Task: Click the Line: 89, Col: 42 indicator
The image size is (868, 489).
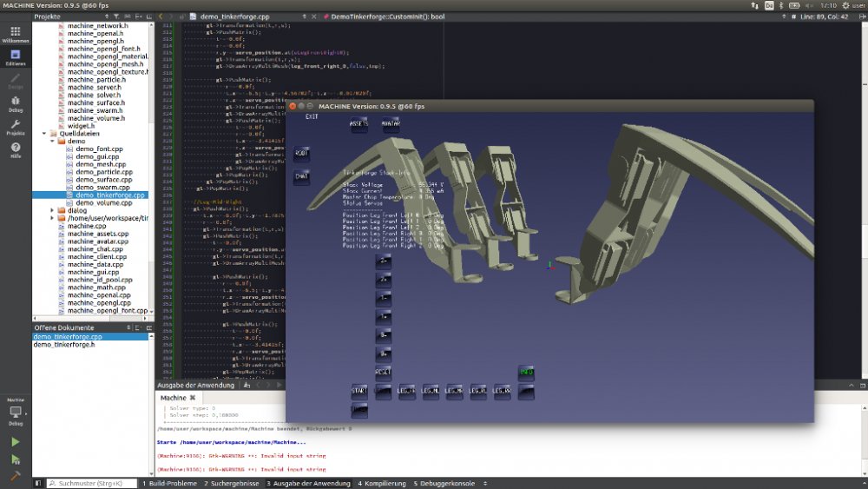Action: tap(824, 17)
